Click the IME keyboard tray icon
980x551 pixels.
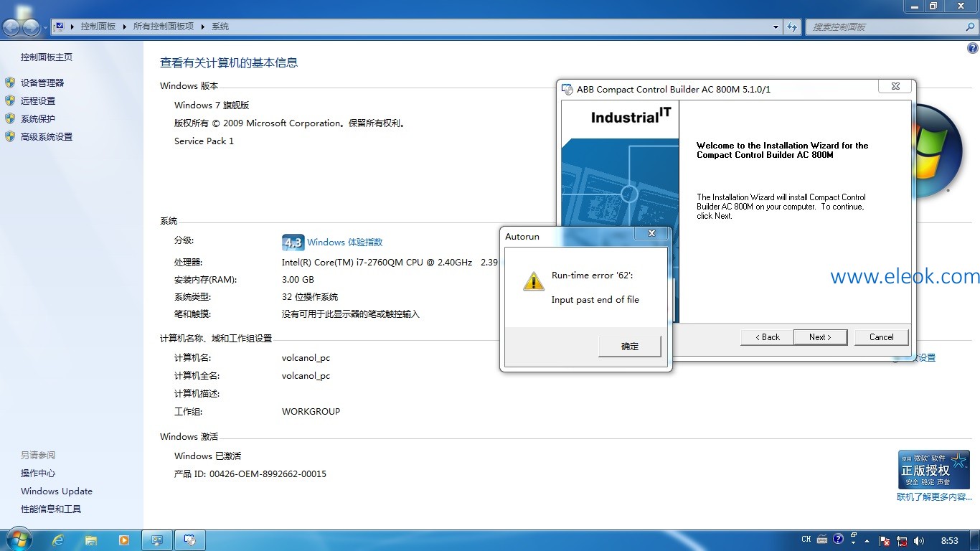[822, 540]
